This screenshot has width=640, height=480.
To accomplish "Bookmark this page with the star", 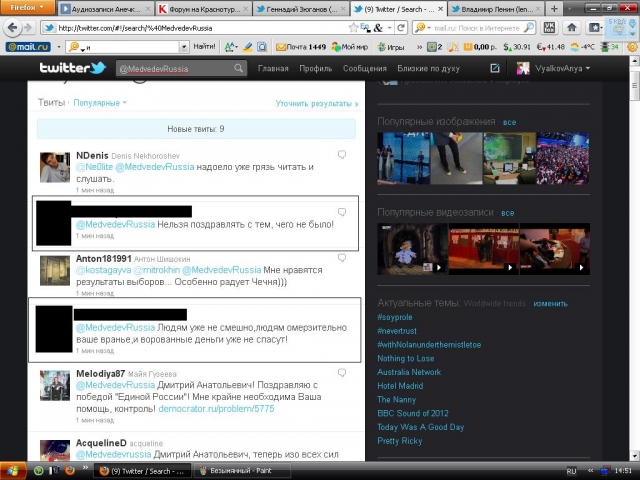I will pos(353,28).
